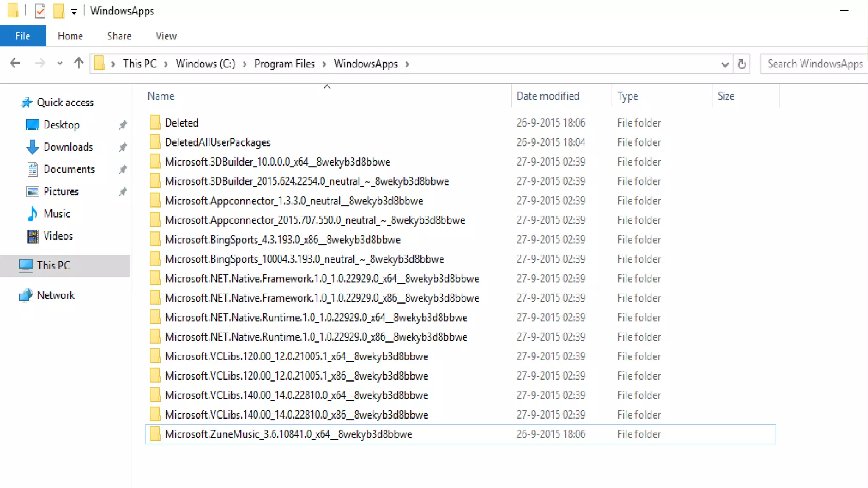Switch to the View ribbon tab
868x488 pixels.
[166, 36]
